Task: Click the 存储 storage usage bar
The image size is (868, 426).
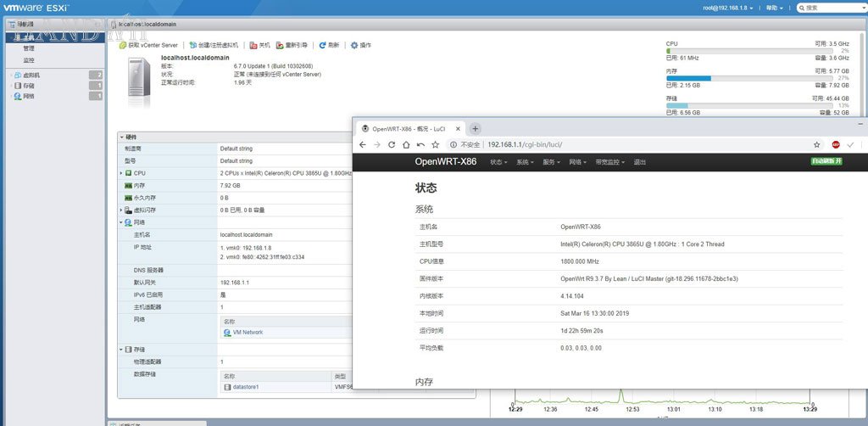Action: click(x=749, y=105)
